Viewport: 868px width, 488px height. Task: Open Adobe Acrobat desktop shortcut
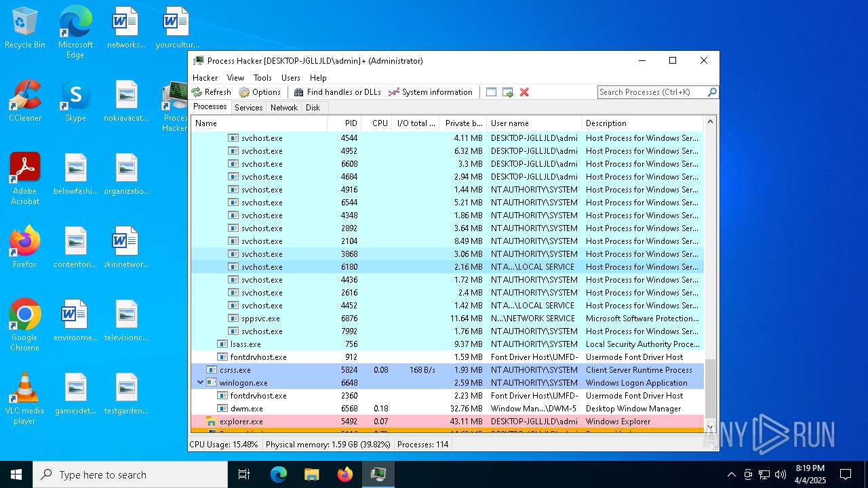pyautogui.click(x=25, y=179)
